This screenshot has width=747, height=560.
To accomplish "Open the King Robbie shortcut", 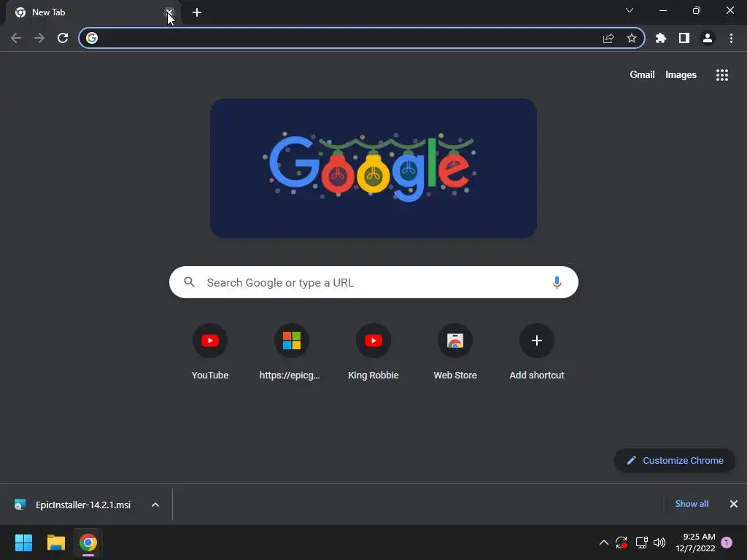I will click(373, 351).
